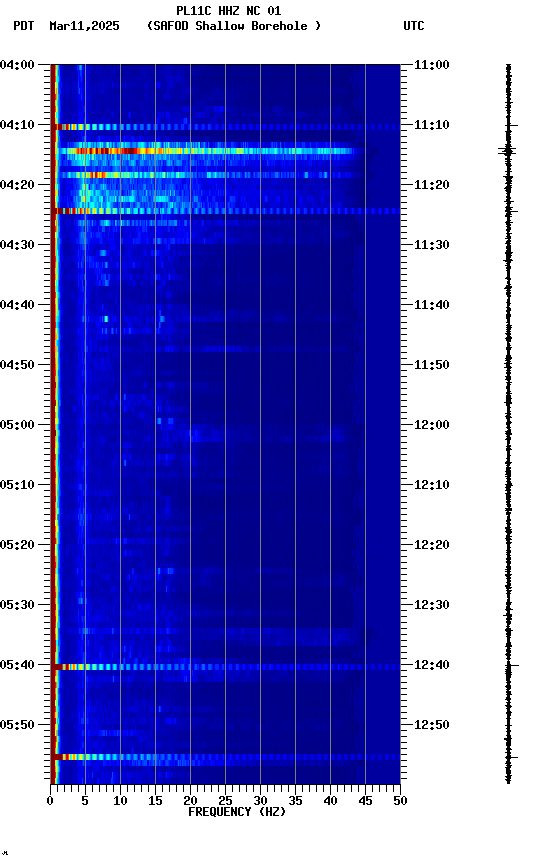This screenshot has height=864, width=552.
Task: Click the 11:50 UTC time label
Action: point(432,365)
